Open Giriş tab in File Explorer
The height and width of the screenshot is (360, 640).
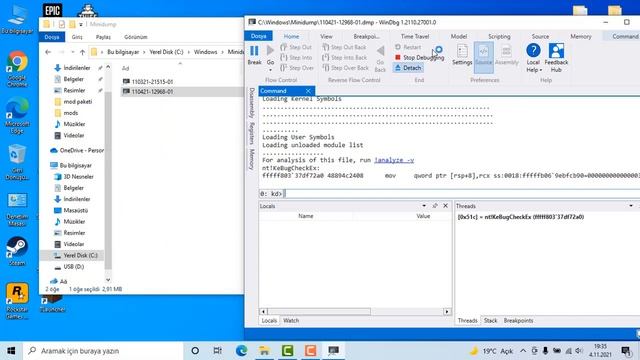(x=77, y=37)
